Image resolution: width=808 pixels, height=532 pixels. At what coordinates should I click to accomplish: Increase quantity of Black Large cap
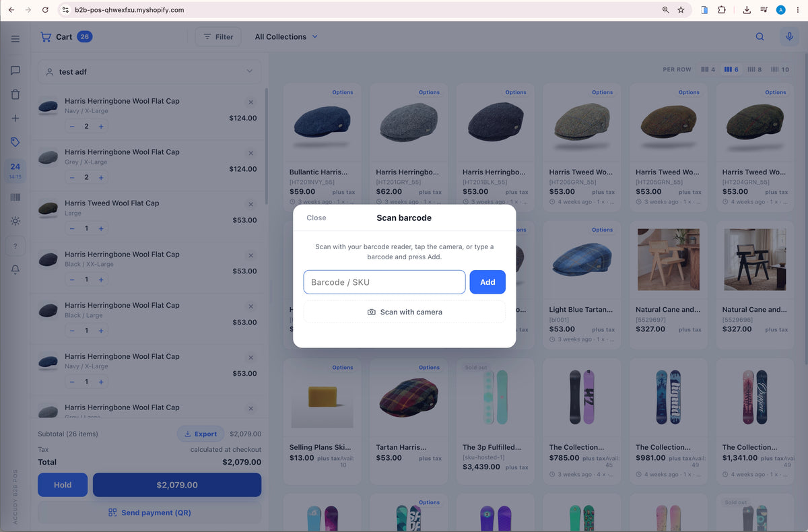(x=101, y=331)
